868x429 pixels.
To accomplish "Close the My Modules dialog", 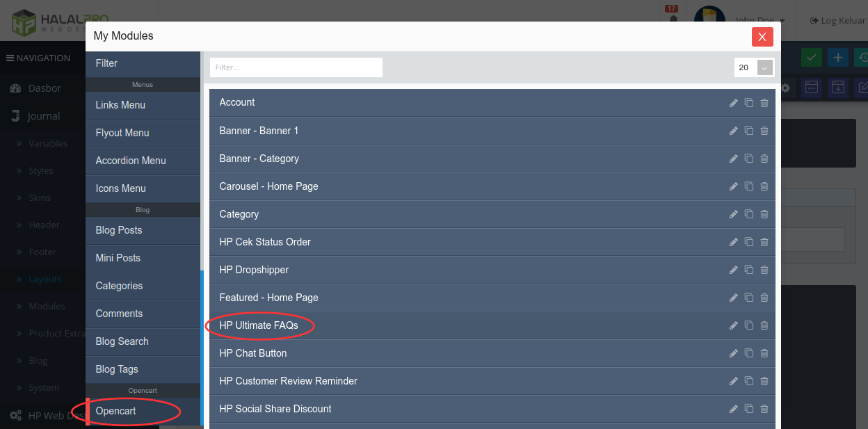I will point(762,37).
